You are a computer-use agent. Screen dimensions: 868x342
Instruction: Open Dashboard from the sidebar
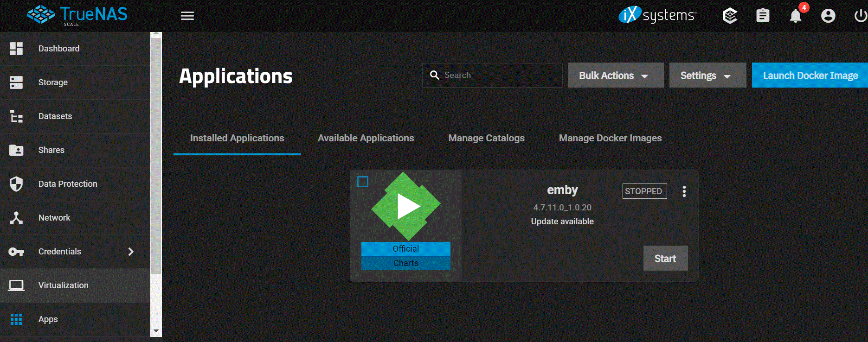tap(59, 49)
